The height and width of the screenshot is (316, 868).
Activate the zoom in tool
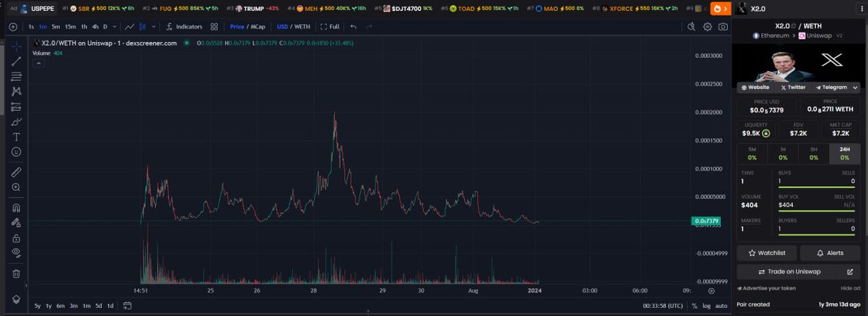[x=16, y=187]
